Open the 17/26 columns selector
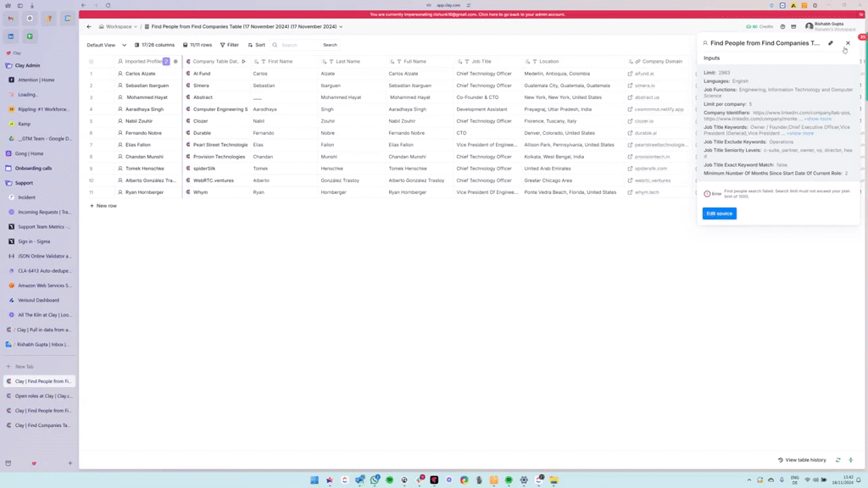Image resolution: width=868 pixels, height=488 pixels. 154,45
